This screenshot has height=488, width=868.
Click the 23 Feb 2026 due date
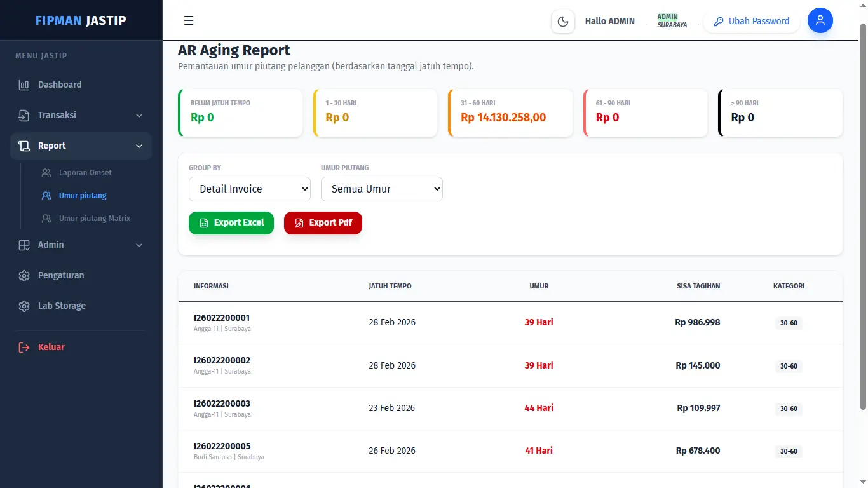click(x=392, y=408)
